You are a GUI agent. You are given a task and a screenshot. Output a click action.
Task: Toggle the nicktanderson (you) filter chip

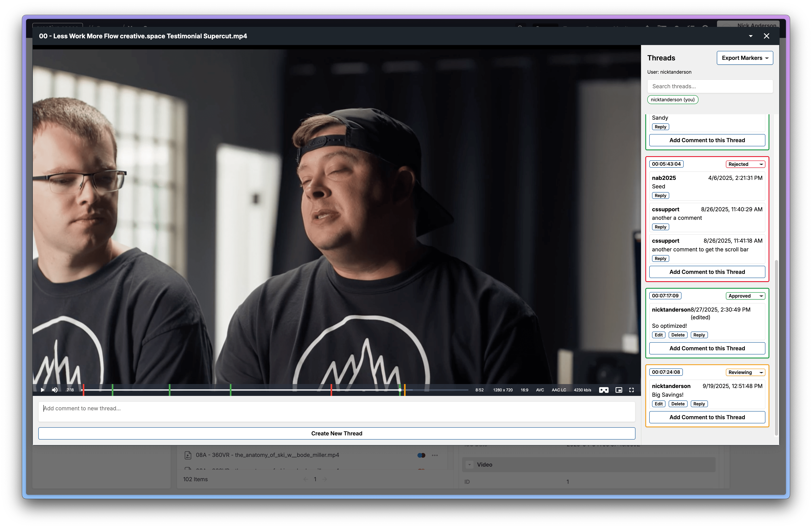pyautogui.click(x=672, y=100)
